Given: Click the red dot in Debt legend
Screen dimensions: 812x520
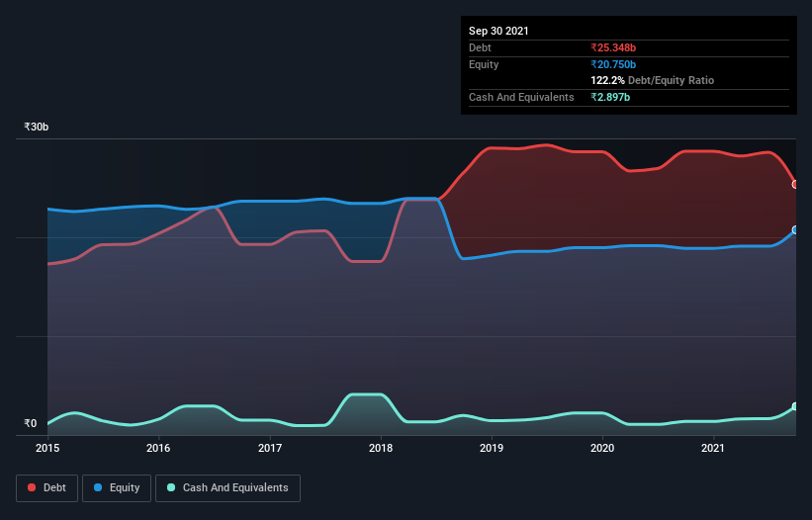Looking at the screenshot, I should (32, 487).
